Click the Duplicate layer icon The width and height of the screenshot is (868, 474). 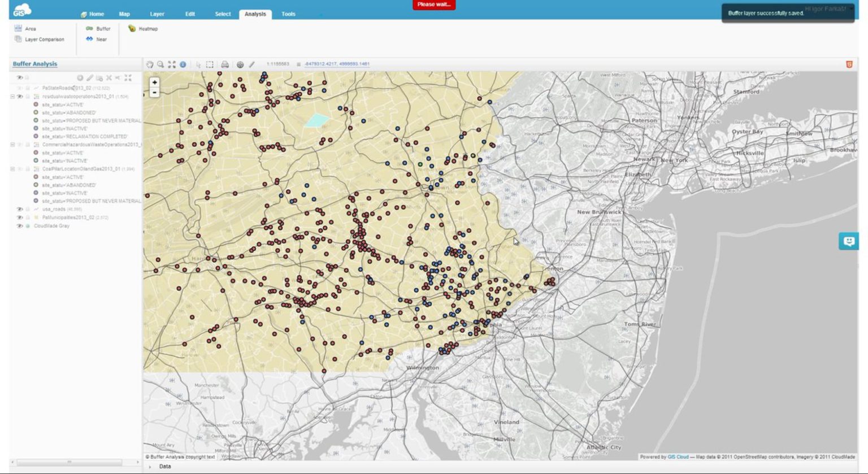pyautogui.click(x=99, y=77)
